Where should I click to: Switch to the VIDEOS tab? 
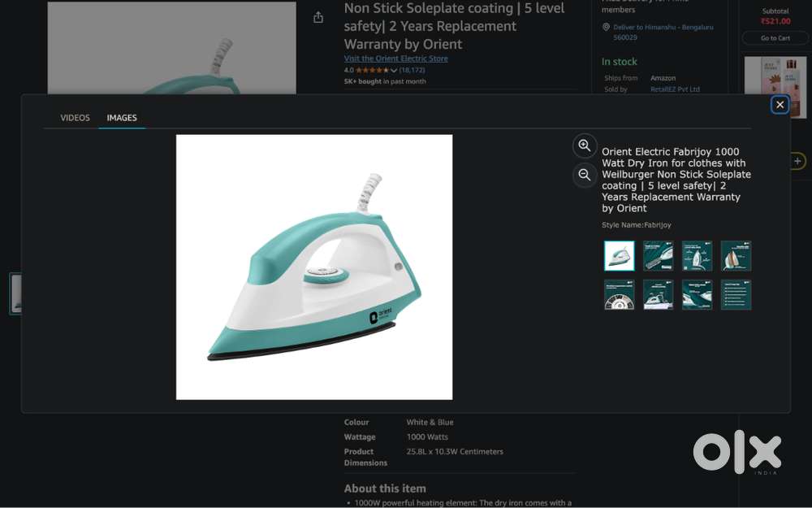pyautogui.click(x=75, y=118)
